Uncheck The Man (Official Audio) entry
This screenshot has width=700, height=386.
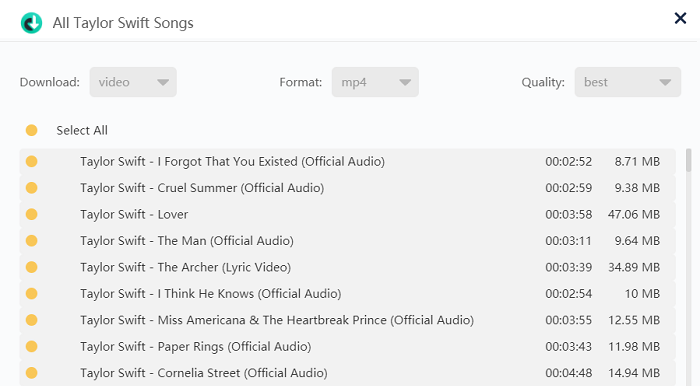tap(31, 241)
